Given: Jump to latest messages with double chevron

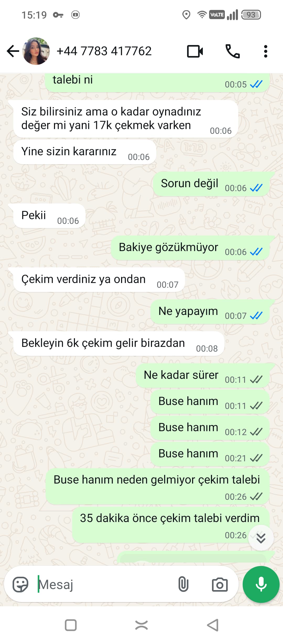Looking at the screenshot, I should click(x=261, y=538).
